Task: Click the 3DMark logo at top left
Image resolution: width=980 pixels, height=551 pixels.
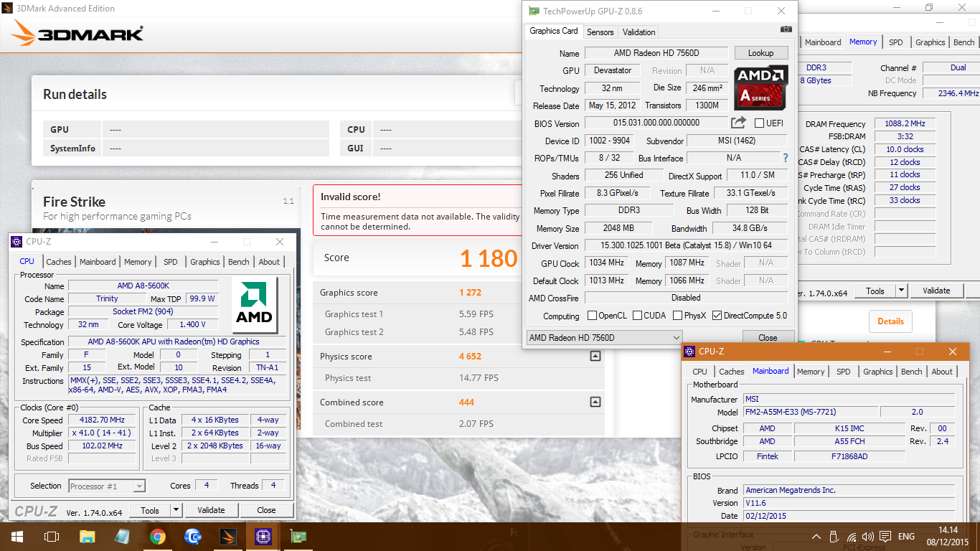Action: tap(77, 32)
